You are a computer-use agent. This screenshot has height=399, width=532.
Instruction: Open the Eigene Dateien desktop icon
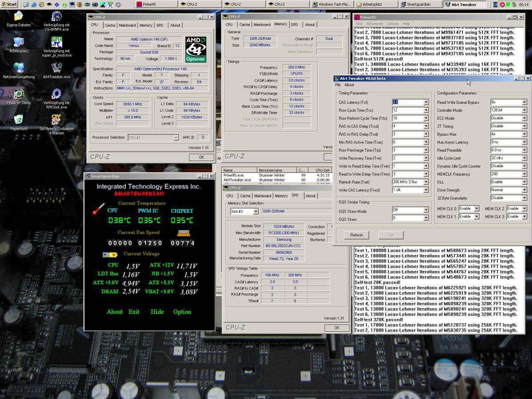click(19, 17)
